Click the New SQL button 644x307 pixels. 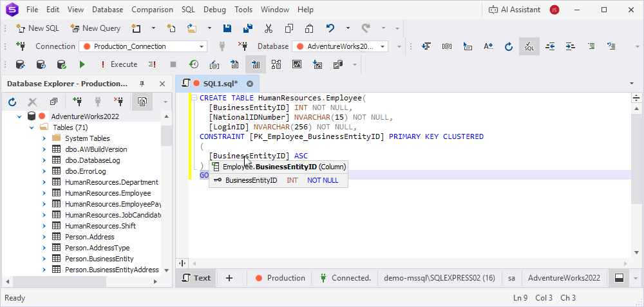[x=39, y=28]
